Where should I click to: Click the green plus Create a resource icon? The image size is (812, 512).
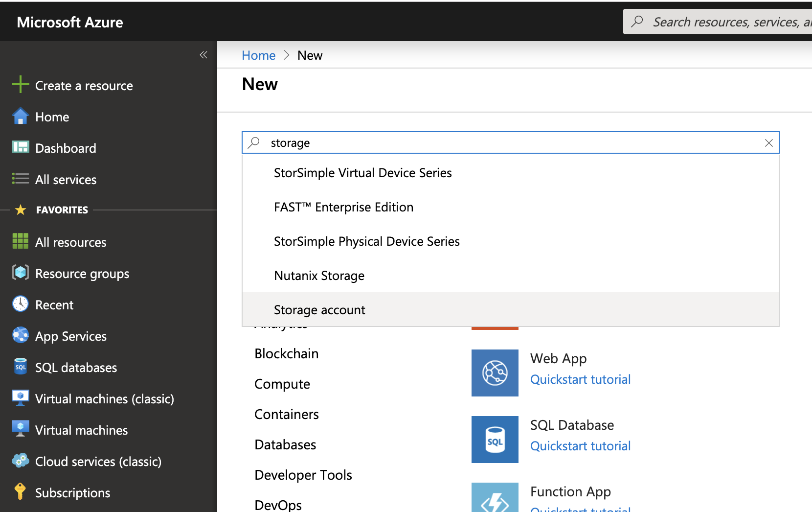21,85
